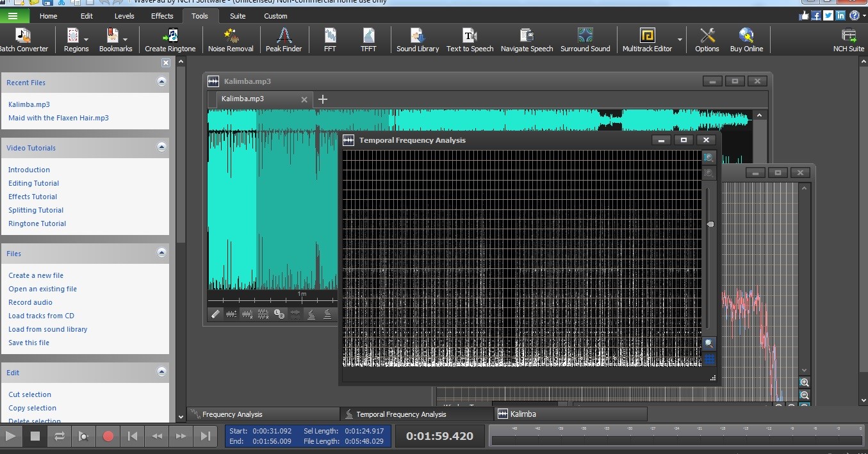Click the FFT analysis icon
The width and height of the screenshot is (868, 454).
point(330,40)
